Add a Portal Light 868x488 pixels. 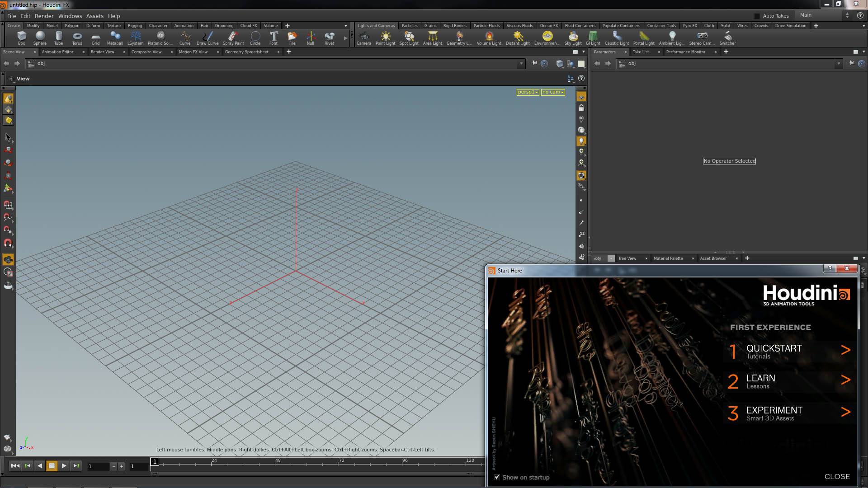644,38
